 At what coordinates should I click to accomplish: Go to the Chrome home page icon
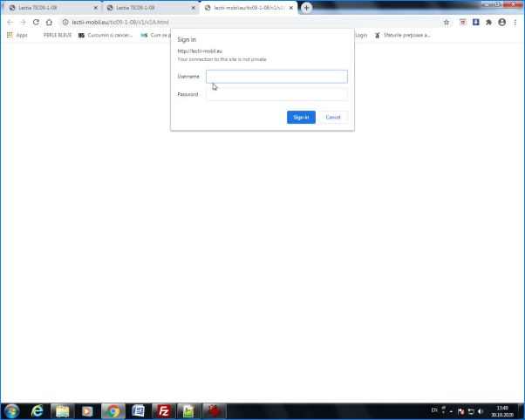(50, 22)
